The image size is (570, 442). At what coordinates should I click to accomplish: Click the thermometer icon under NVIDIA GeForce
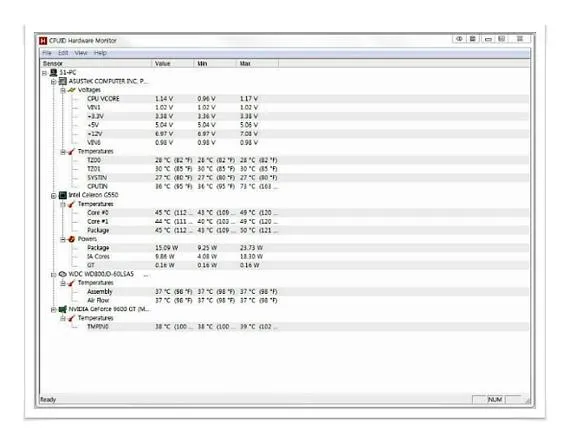(x=72, y=318)
